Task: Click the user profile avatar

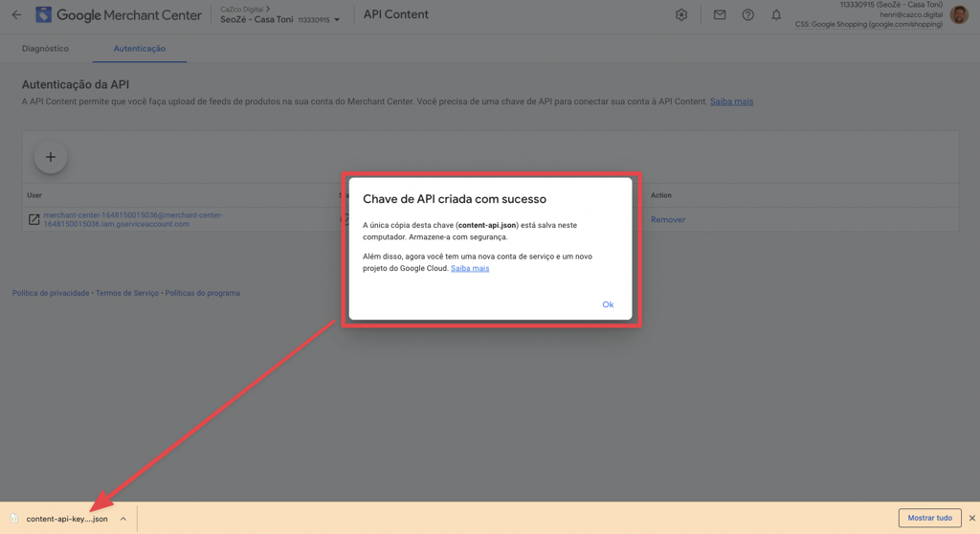Action: point(959,15)
